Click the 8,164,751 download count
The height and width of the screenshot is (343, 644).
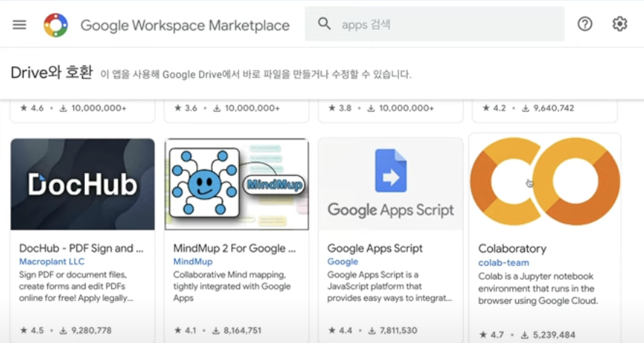coord(237,330)
